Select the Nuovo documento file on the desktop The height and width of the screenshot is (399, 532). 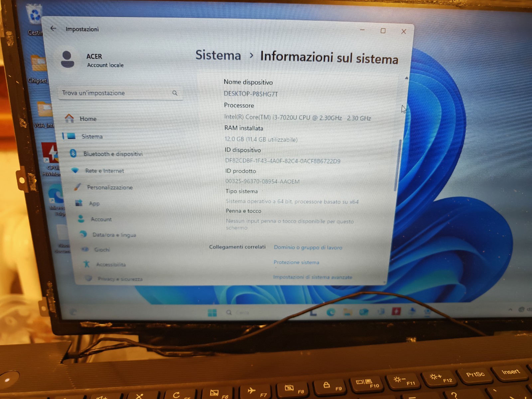pos(63,239)
